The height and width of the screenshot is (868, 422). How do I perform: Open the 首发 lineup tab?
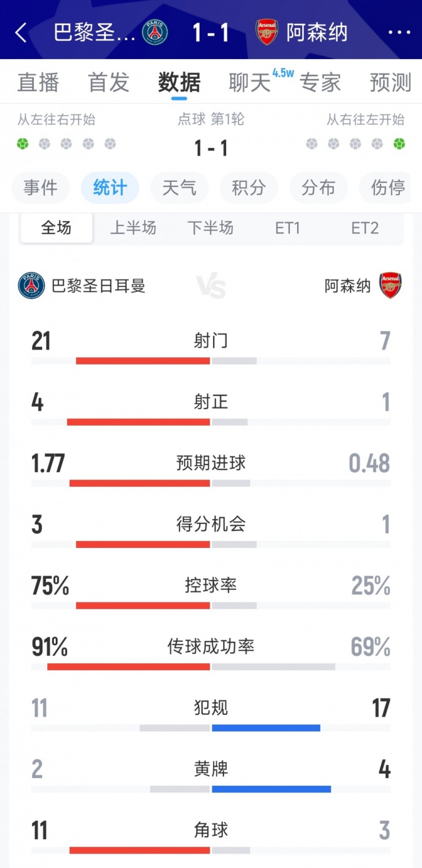pos(109,83)
